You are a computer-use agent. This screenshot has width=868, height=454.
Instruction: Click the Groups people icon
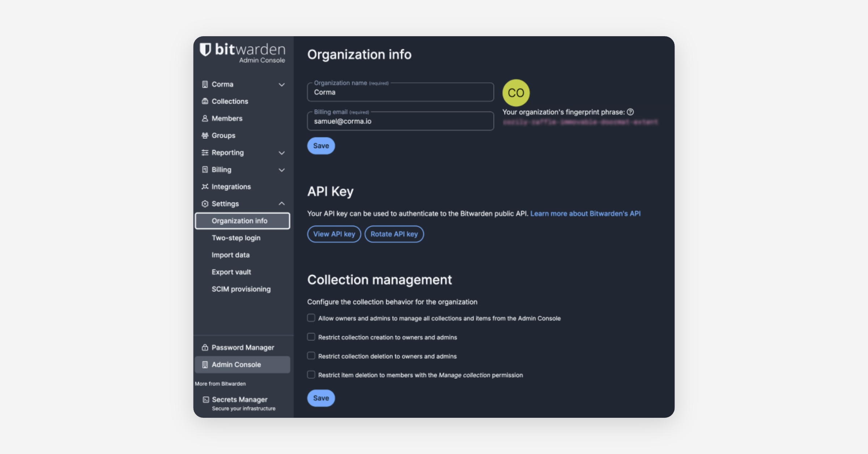pyautogui.click(x=205, y=135)
